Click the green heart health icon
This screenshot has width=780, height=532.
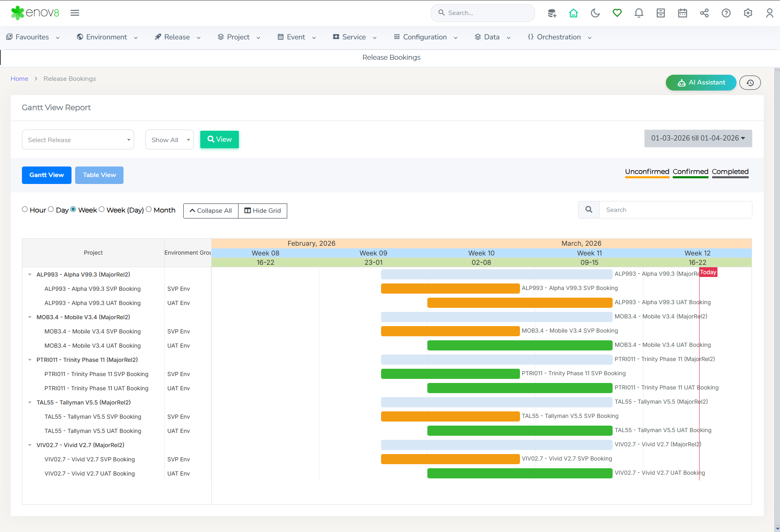tap(617, 13)
